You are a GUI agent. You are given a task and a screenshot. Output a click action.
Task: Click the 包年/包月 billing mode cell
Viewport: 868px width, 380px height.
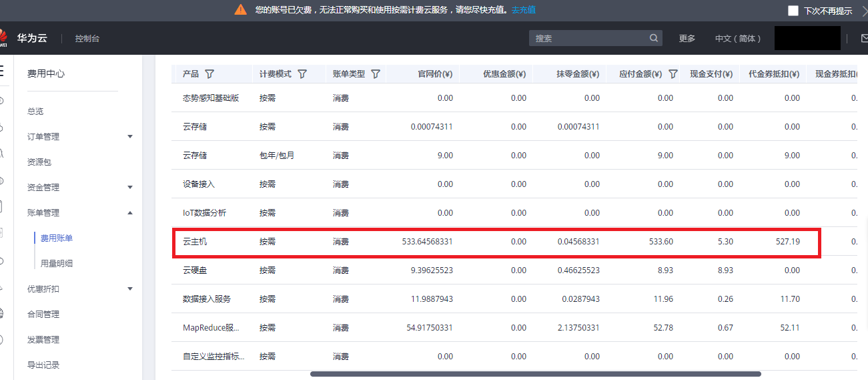pyautogui.click(x=277, y=156)
